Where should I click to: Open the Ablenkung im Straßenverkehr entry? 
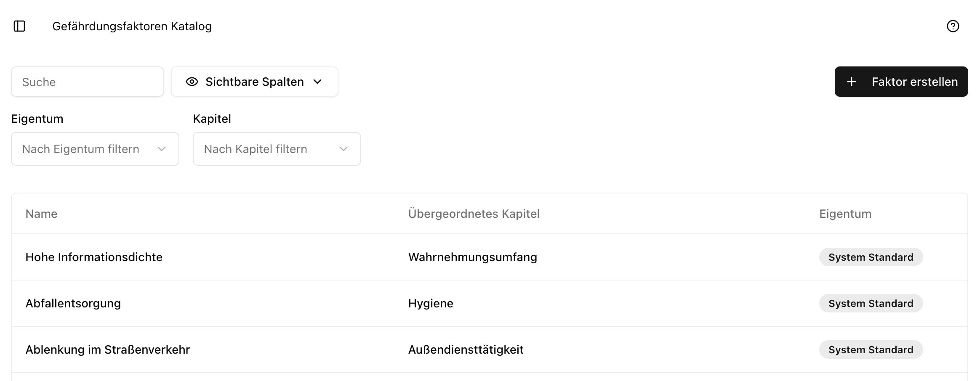pyautogui.click(x=107, y=349)
